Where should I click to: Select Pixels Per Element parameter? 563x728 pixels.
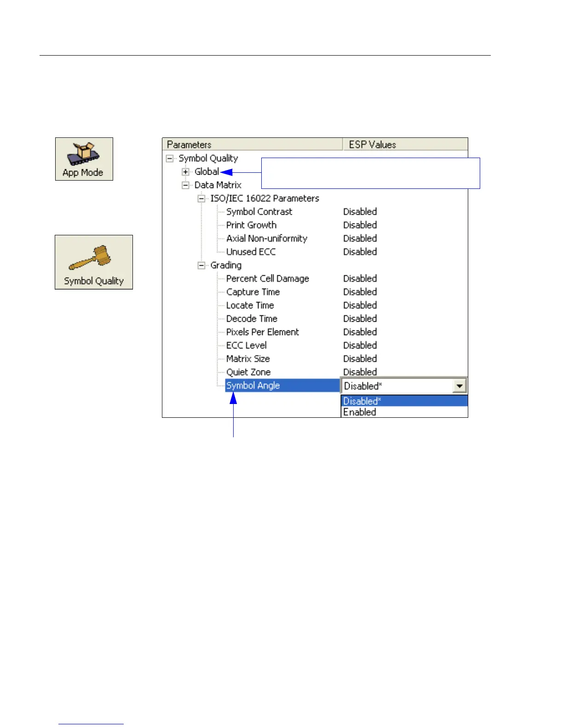(262, 332)
